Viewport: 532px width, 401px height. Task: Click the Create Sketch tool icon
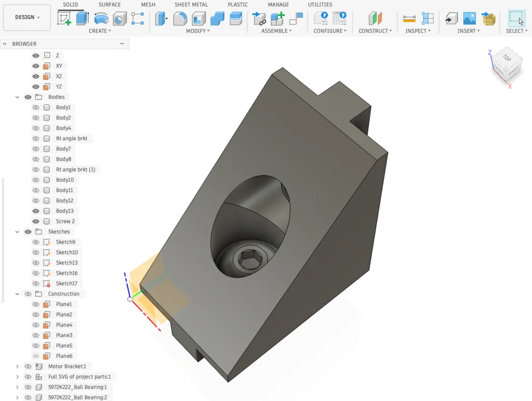point(64,19)
